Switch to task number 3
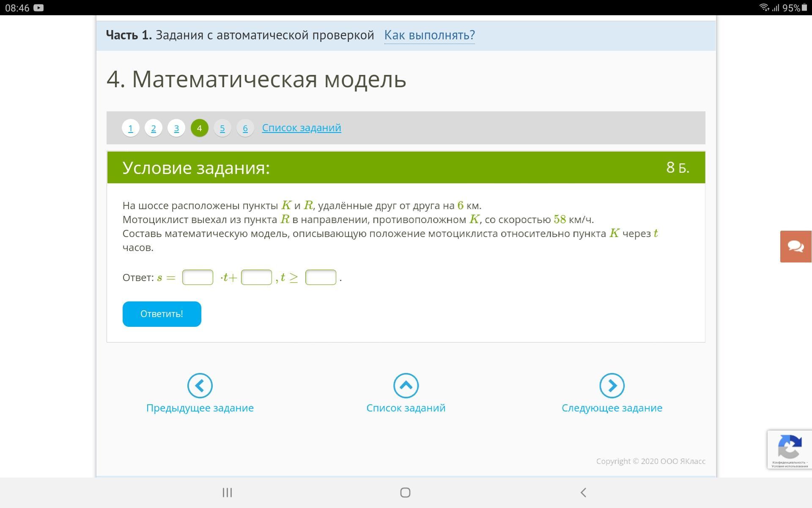 point(176,128)
